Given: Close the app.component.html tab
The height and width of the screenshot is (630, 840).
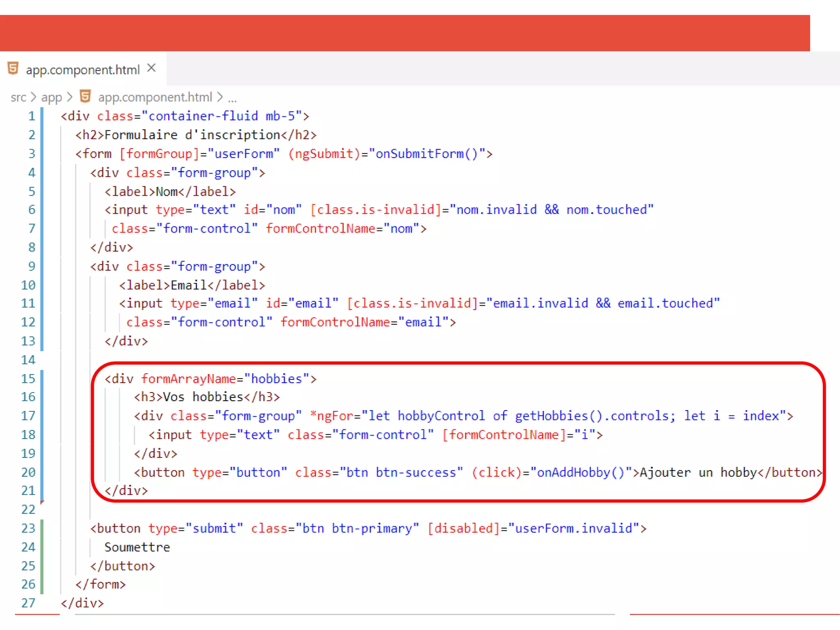Looking at the screenshot, I should [151, 68].
